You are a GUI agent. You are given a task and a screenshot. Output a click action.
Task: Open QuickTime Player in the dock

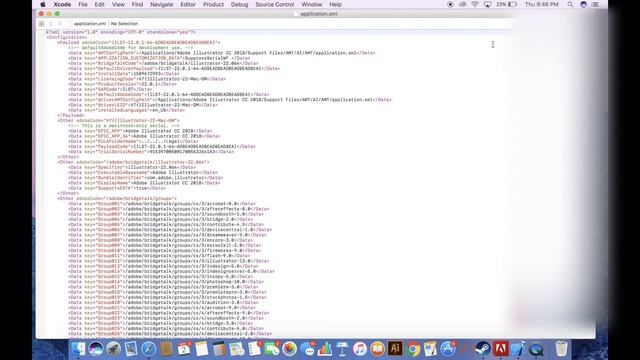pyautogui.click(x=536, y=349)
